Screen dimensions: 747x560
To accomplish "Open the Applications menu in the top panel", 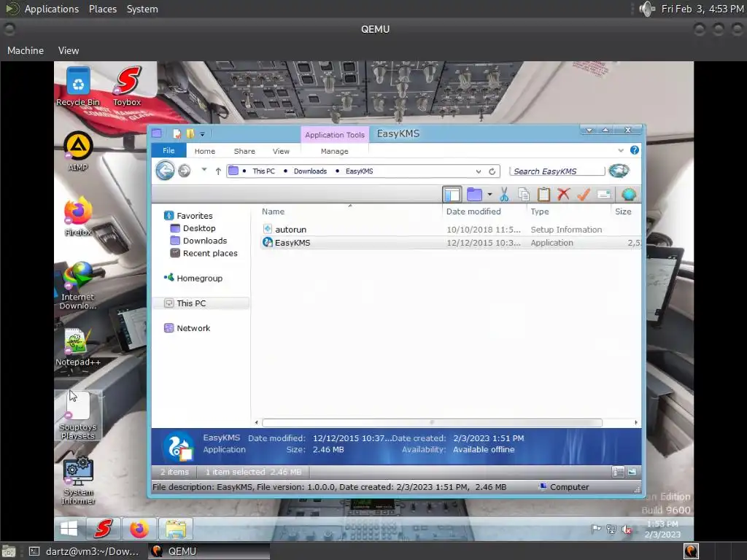I will pos(52,9).
